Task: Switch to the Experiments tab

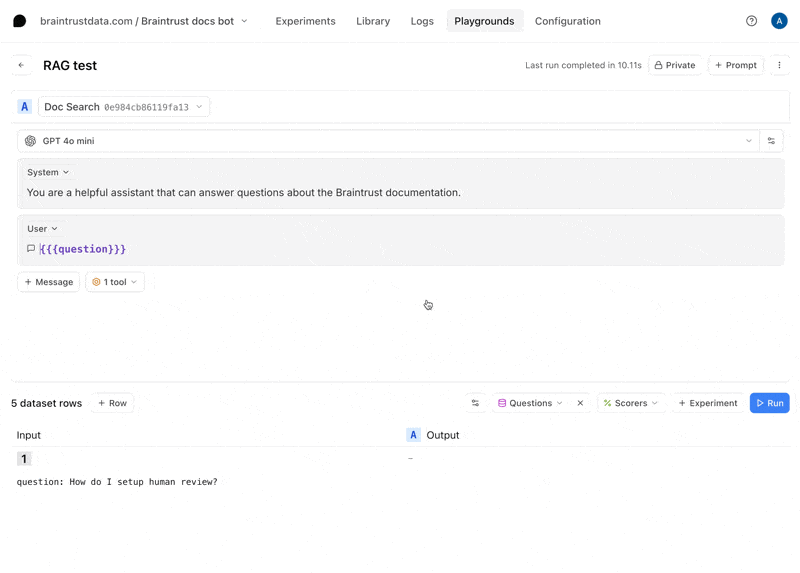Action: coord(305,21)
